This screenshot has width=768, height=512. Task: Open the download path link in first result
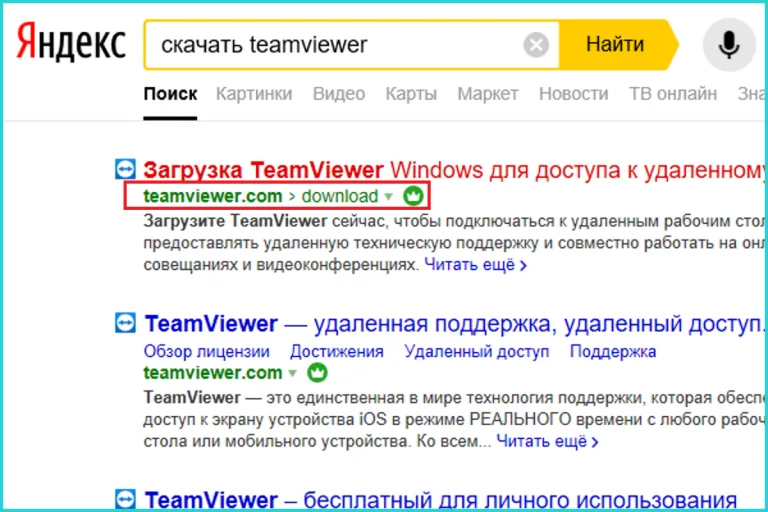click(x=340, y=196)
